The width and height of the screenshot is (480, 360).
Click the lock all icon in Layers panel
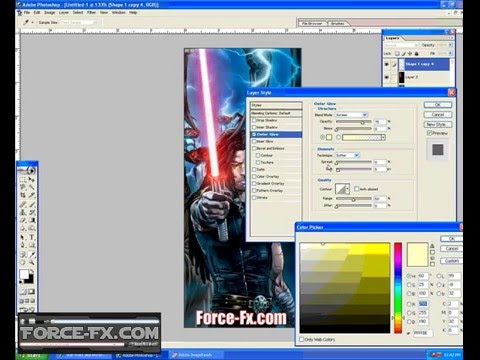click(416, 54)
